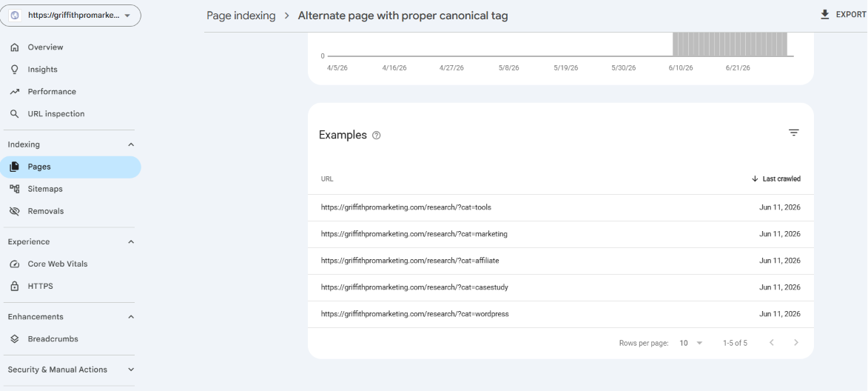Image resolution: width=868 pixels, height=391 pixels.
Task: Select Pages in the Indexing section
Action: (x=70, y=167)
